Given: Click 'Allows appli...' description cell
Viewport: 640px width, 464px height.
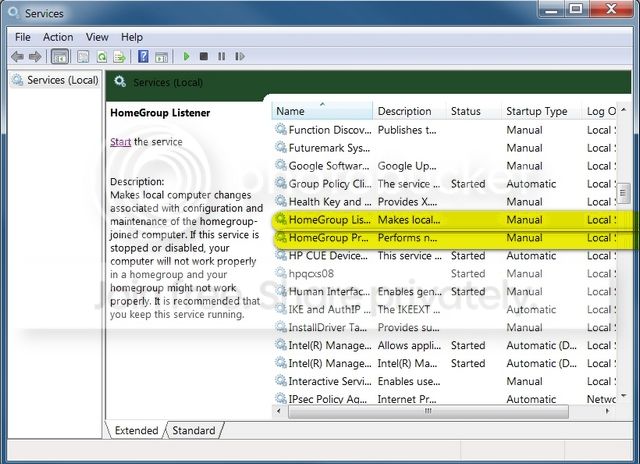Looking at the screenshot, I should [409, 346].
